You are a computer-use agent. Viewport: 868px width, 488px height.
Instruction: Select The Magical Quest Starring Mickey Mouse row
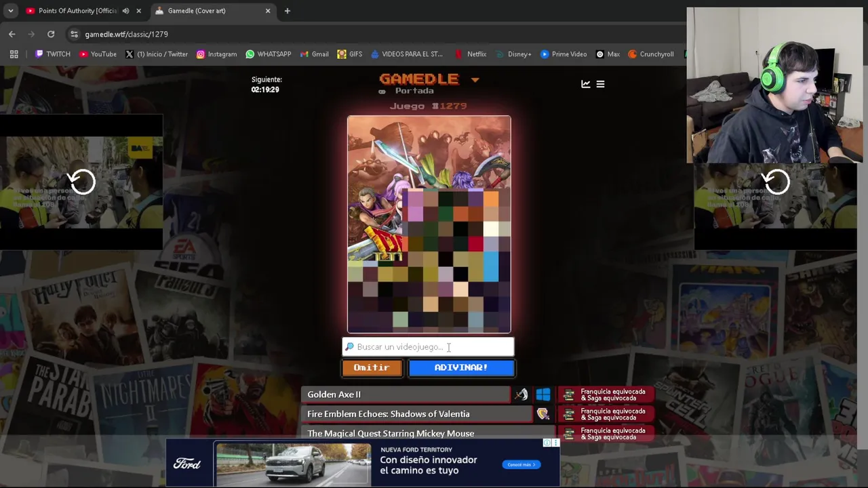pos(427,433)
